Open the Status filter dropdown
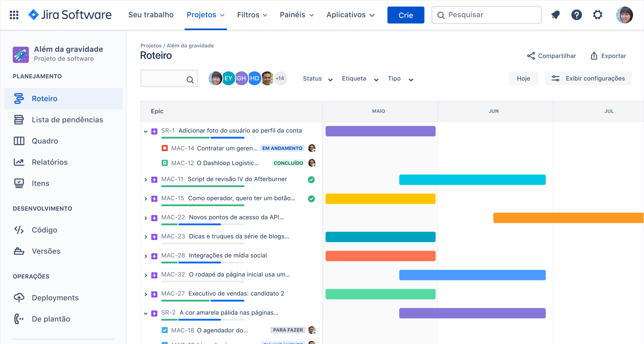 coord(317,79)
